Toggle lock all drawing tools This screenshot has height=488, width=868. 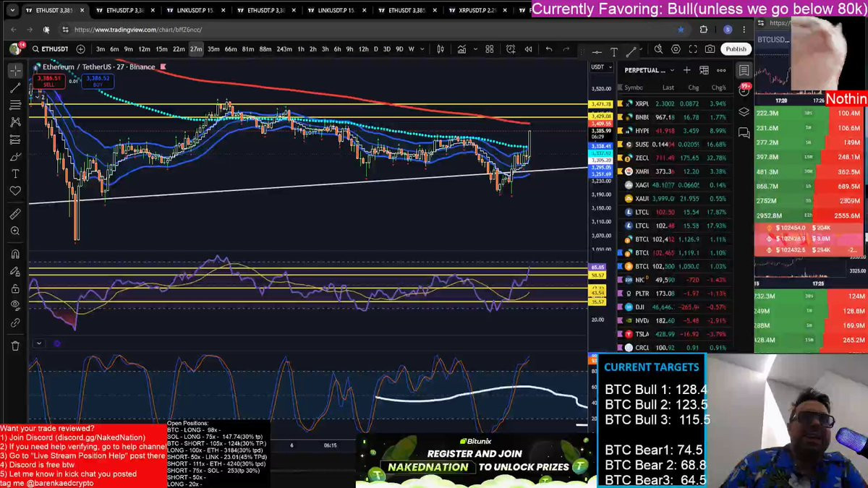[x=15, y=288]
